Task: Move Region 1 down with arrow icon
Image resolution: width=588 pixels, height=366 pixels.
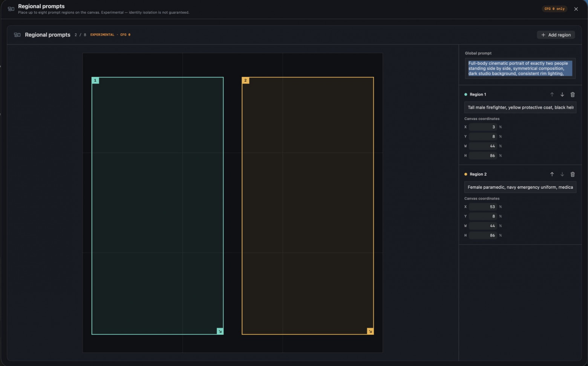Action: [562, 95]
